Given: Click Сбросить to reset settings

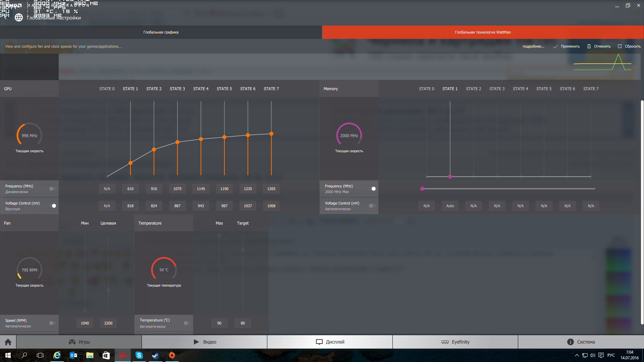Looking at the screenshot, I should click(x=629, y=46).
